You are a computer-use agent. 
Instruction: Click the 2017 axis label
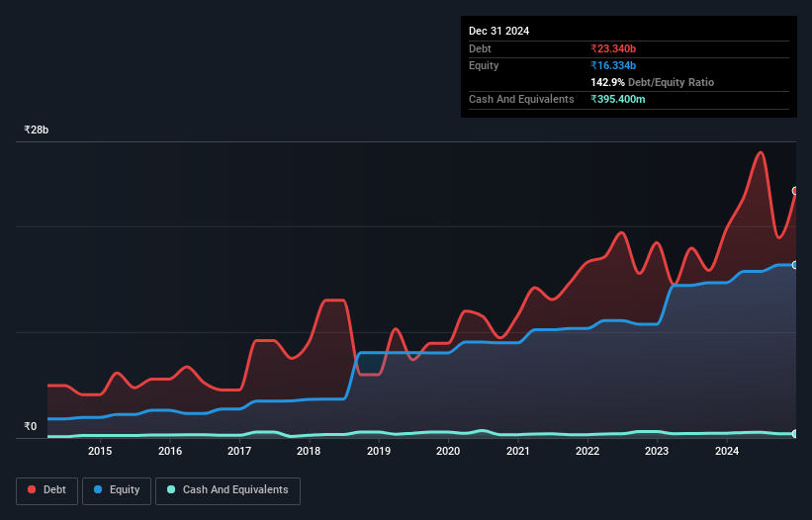(239, 451)
